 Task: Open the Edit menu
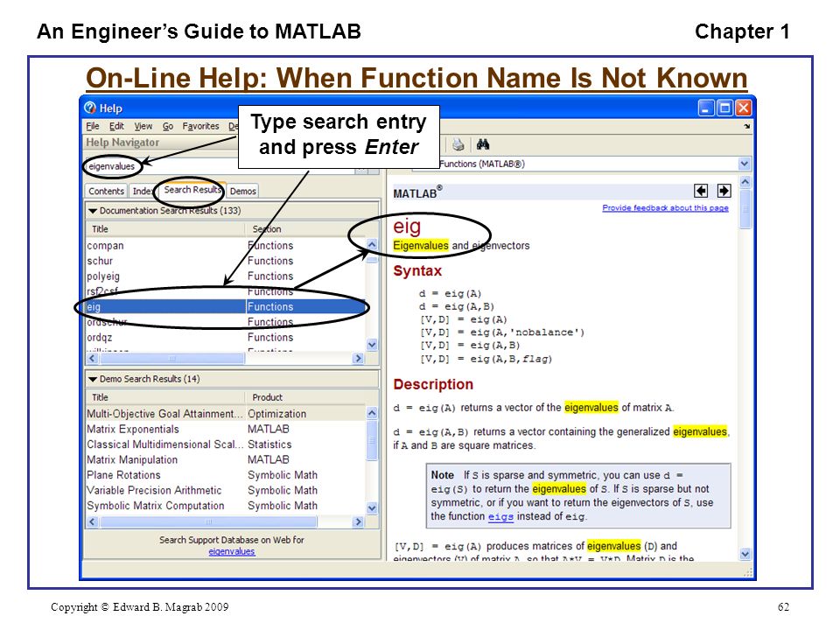click(x=116, y=126)
